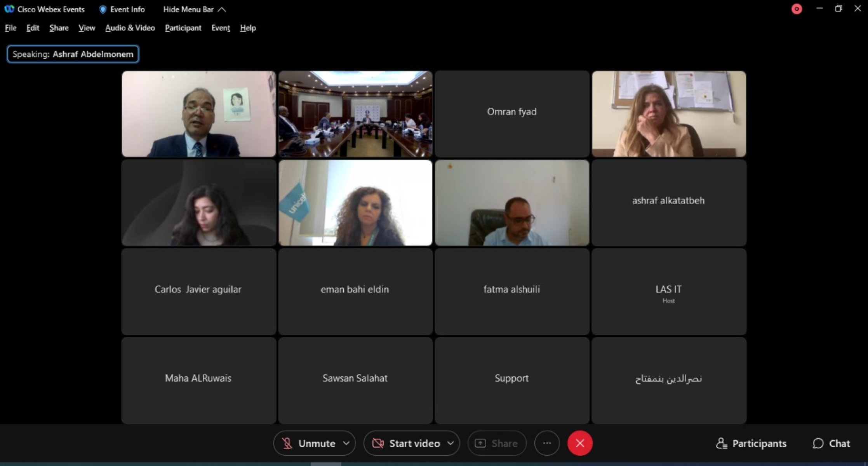
Task: Click the Hide Menu Bar chevron arrow
Action: coord(222,10)
